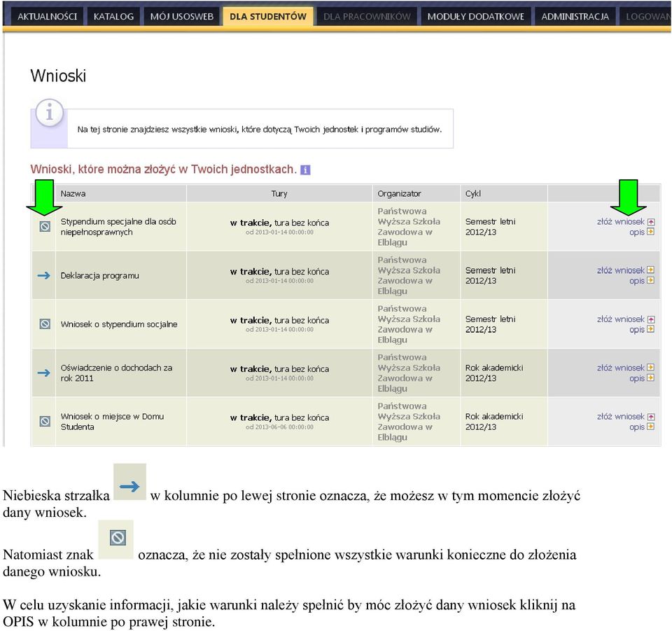Screen dimensions: 672x631
Task: Select the Deklaracja programu name
Action: (100, 276)
